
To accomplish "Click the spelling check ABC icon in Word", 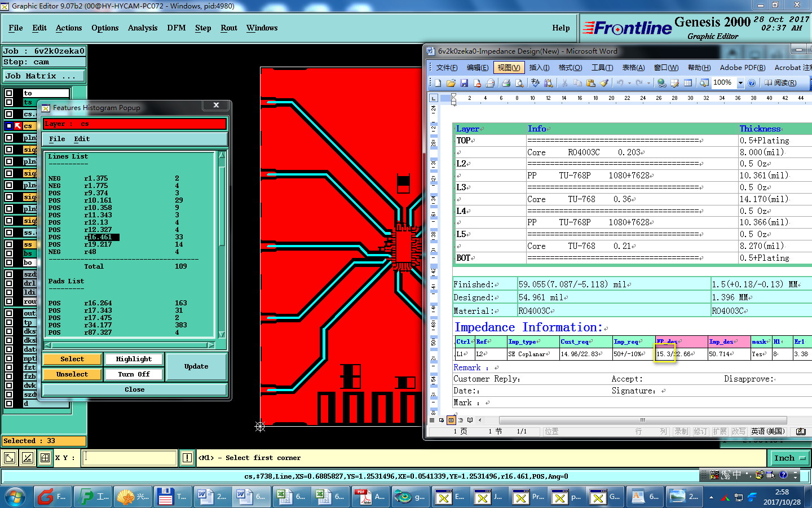I will click(535, 83).
